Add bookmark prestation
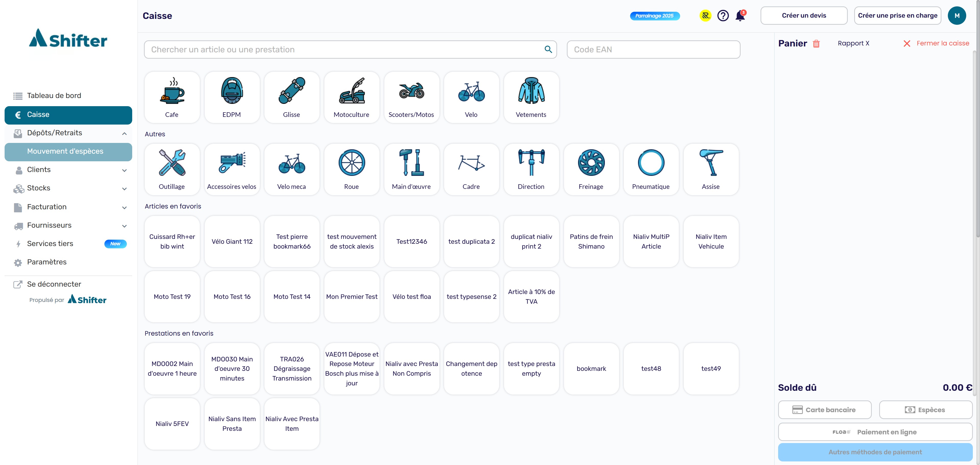 (x=591, y=369)
